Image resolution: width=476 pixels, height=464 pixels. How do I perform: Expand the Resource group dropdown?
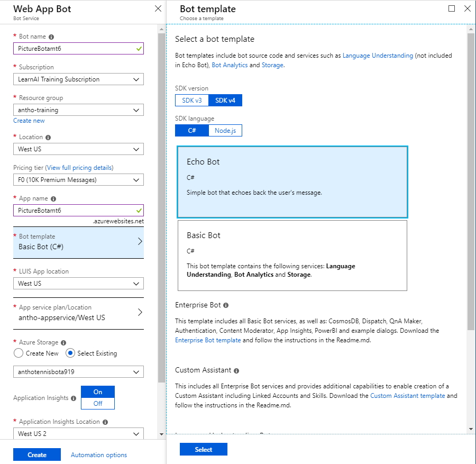pyautogui.click(x=78, y=110)
